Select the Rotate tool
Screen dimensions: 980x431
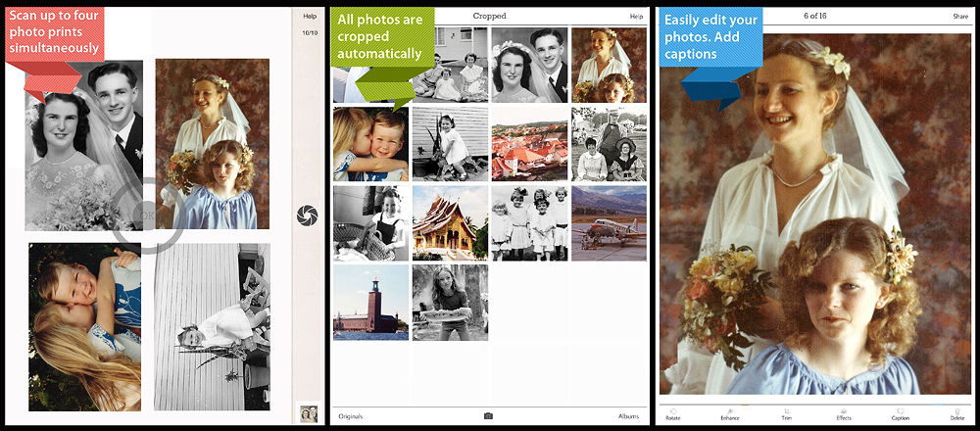pos(672,414)
